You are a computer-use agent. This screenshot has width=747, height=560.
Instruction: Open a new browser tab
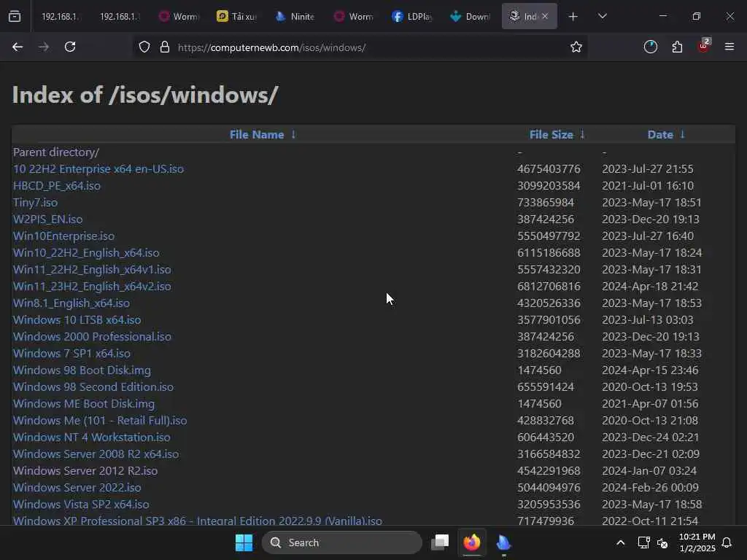[573, 17]
